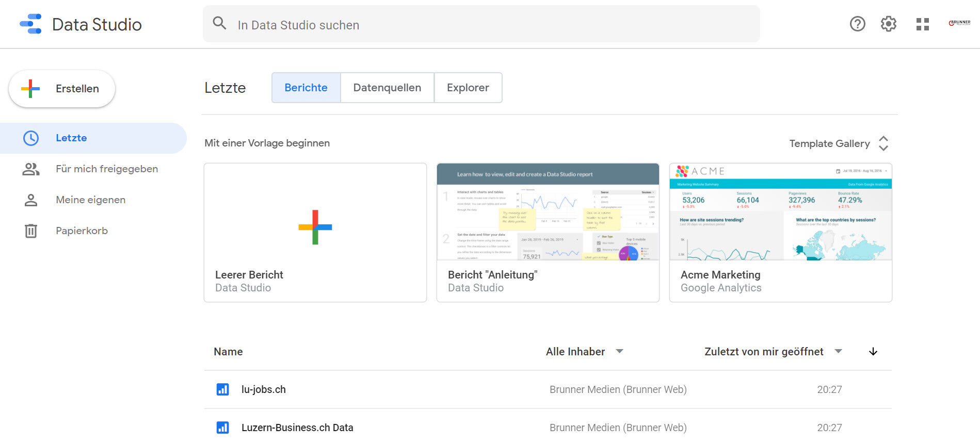Viewport: 980px width, 443px height.
Task: Click inside the Data Studio search field
Action: click(x=481, y=24)
